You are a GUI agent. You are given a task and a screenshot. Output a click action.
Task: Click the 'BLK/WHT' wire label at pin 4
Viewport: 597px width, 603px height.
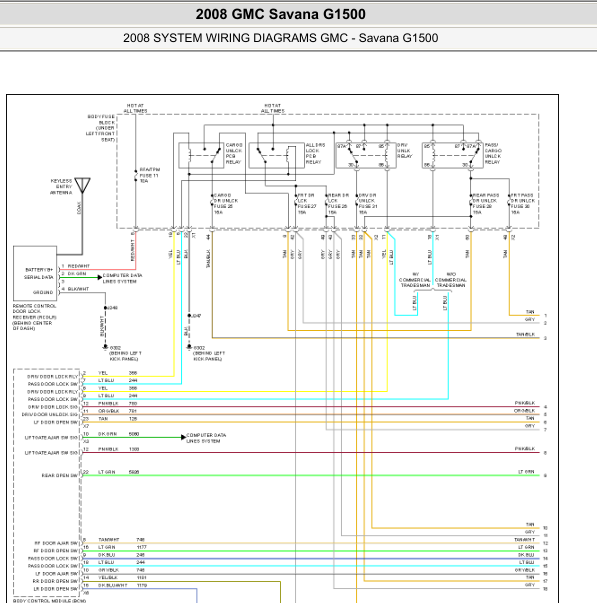pyautogui.click(x=78, y=289)
